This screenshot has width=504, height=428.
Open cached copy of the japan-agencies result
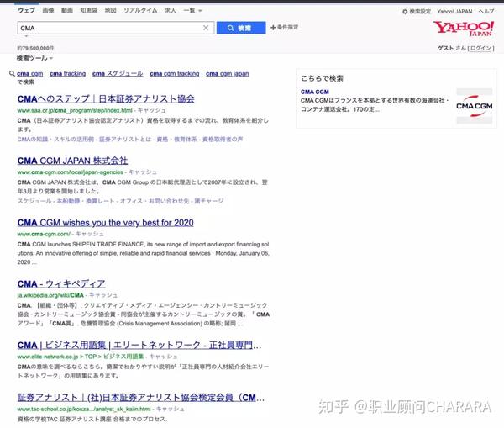click(143, 172)
